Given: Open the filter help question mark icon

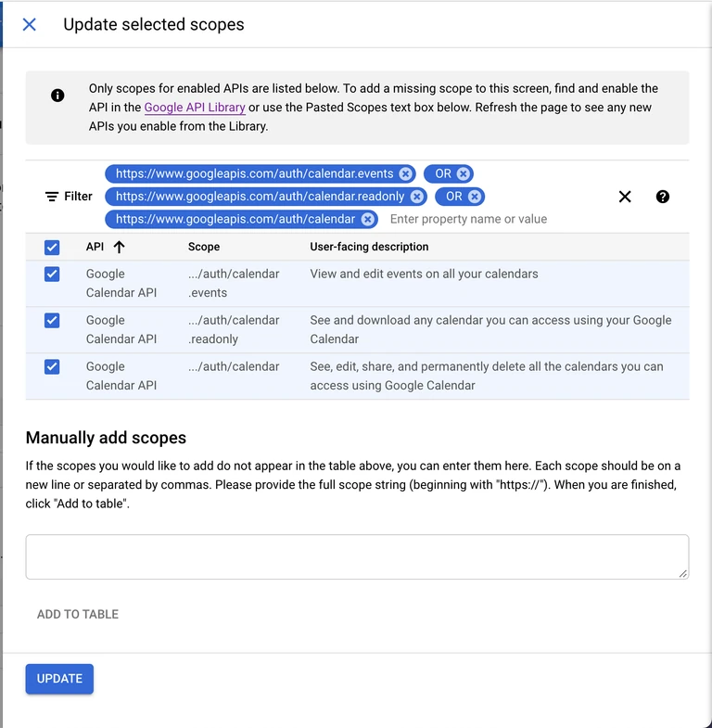Looking at the screenshot, I should tap(662, 197).
